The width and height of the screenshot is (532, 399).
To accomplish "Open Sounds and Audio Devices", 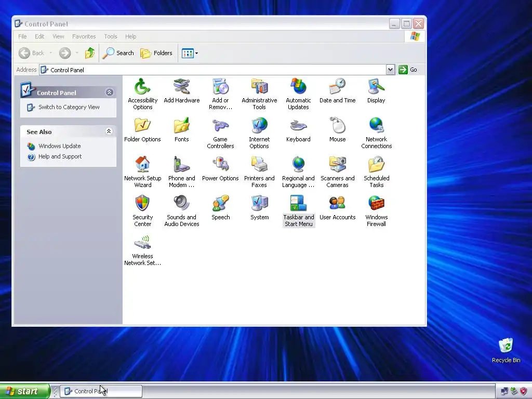I will [x=181, y=211].
